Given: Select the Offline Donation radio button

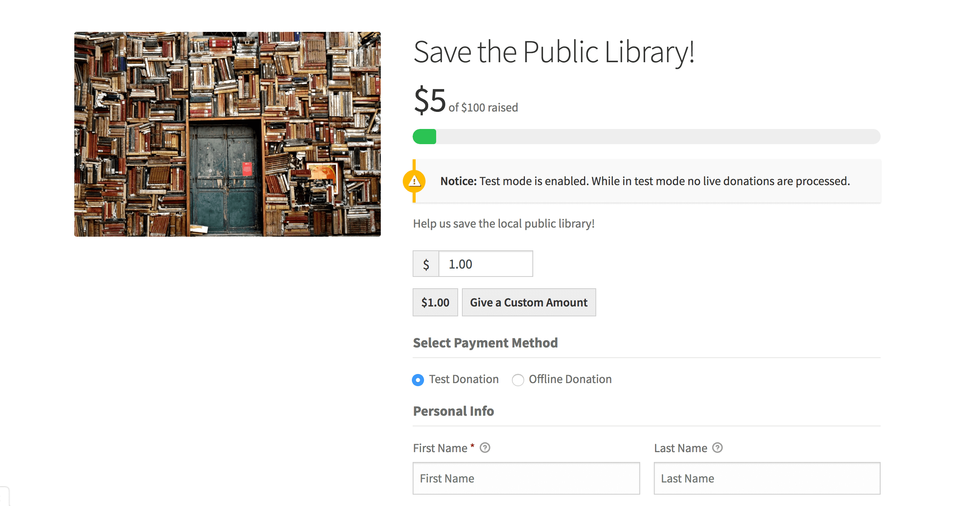Looking at the screenshot, I should [518, 380].
